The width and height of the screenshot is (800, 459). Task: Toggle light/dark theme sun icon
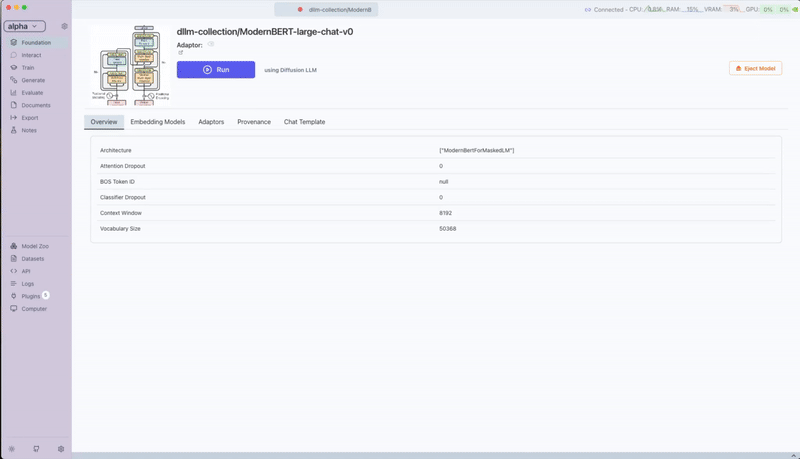[x=12, y=449]
